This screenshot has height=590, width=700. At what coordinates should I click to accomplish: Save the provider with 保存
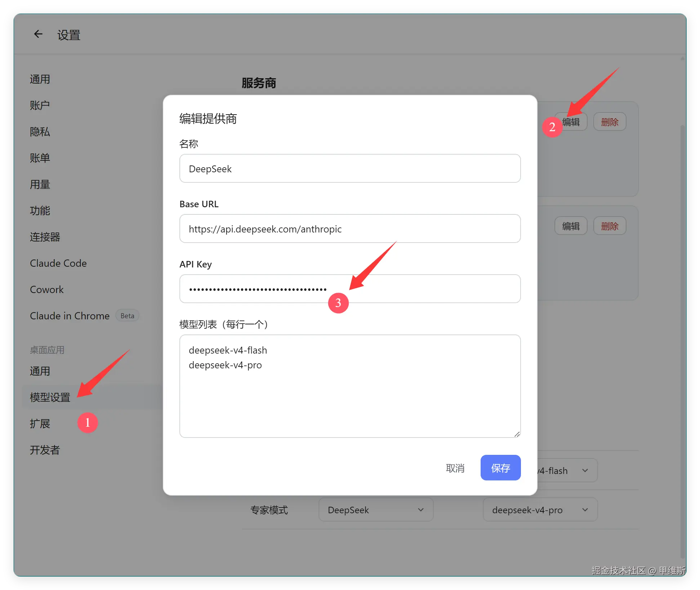(500, 468)
